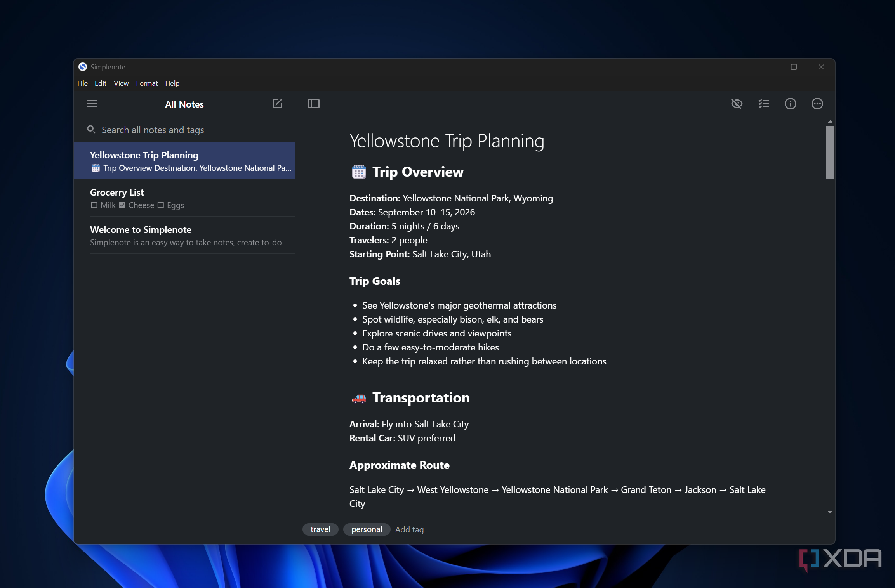Click the Starting Point: Salt Lake City line
The image size is (895, 588).
420,254
